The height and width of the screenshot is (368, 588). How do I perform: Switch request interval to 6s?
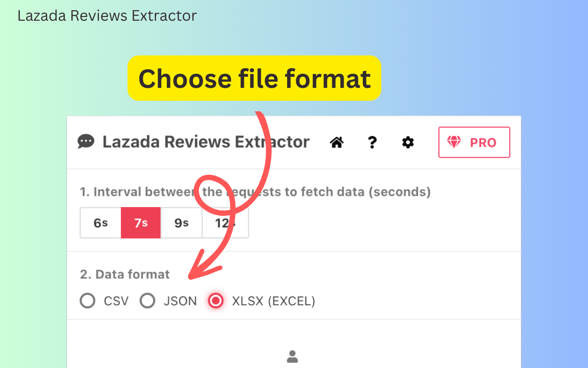pyautogui.click(x=101, y=223)
